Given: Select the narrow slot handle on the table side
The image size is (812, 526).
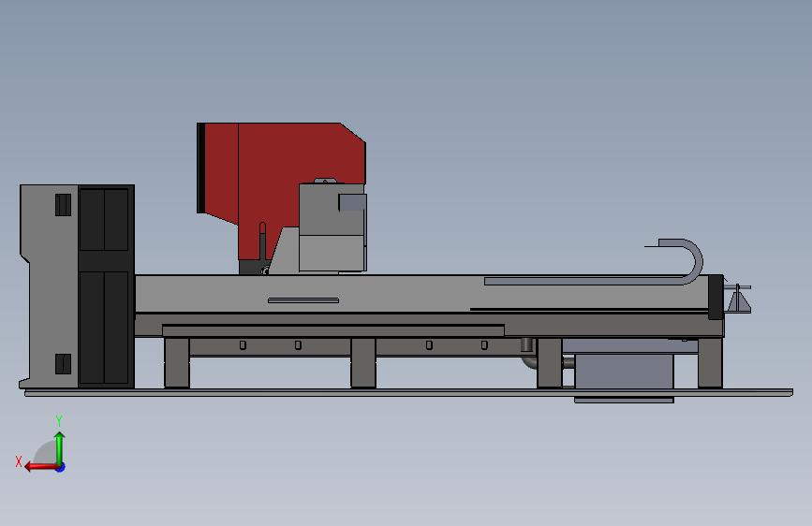Looking at the screenshot, I should pyautogui.click(x=303, y=300).
